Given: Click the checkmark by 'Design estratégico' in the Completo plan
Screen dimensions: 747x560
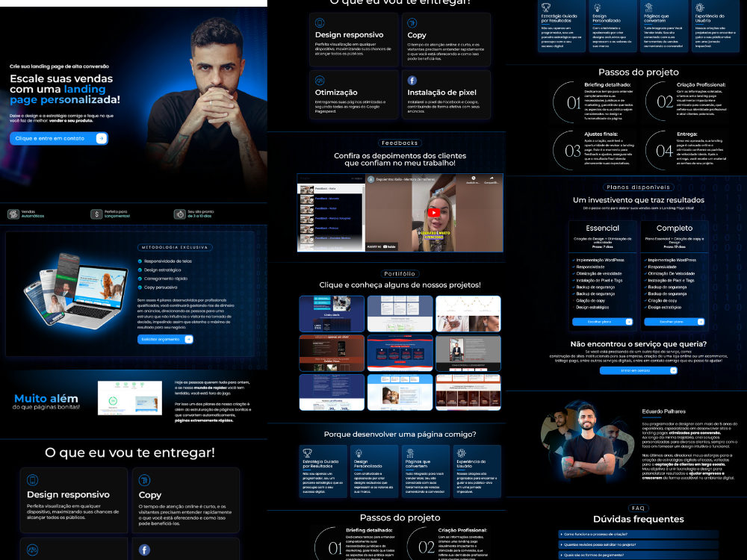Looking at the screenshot, I should (x=645, y=307).
